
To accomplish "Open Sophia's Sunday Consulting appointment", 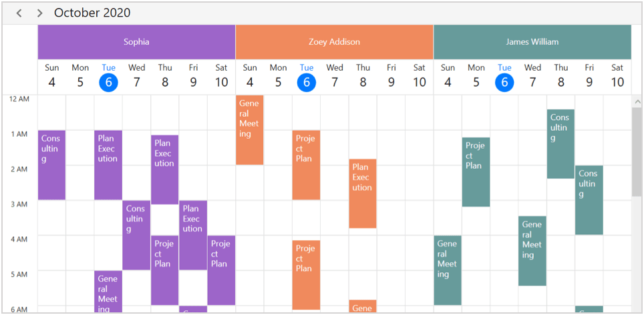I will [51, 165].
